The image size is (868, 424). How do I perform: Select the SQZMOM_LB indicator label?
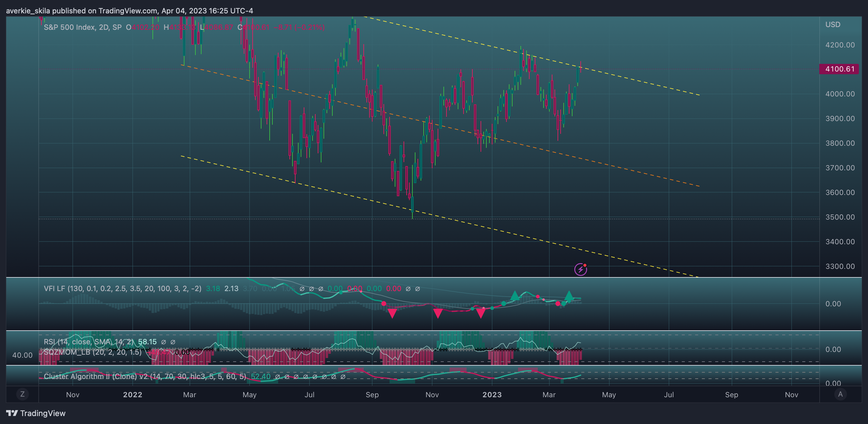(93, 352)
